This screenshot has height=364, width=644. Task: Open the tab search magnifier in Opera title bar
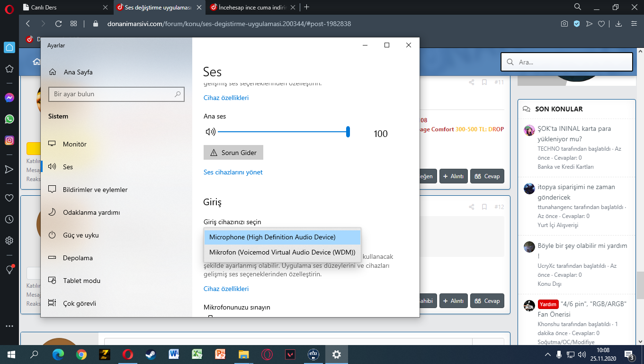[x=578, y=7]
